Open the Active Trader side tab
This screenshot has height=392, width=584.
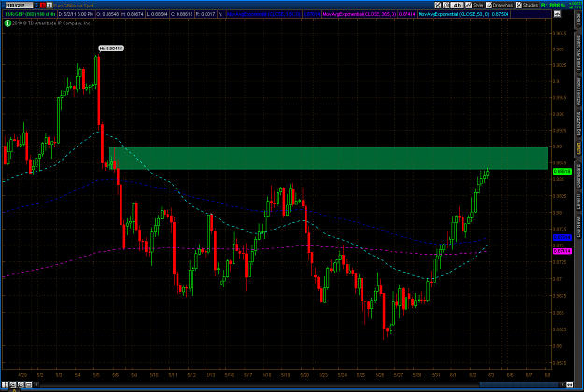coord(578,91)
